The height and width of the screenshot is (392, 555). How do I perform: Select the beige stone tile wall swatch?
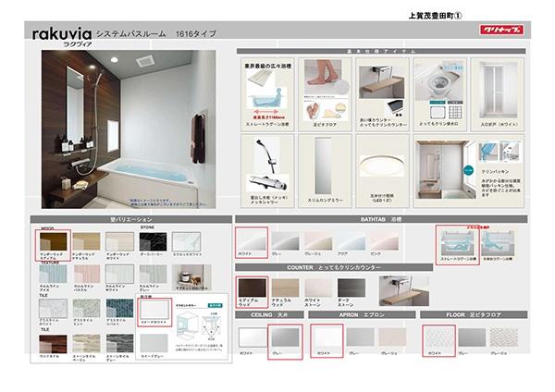coord(86,344)
